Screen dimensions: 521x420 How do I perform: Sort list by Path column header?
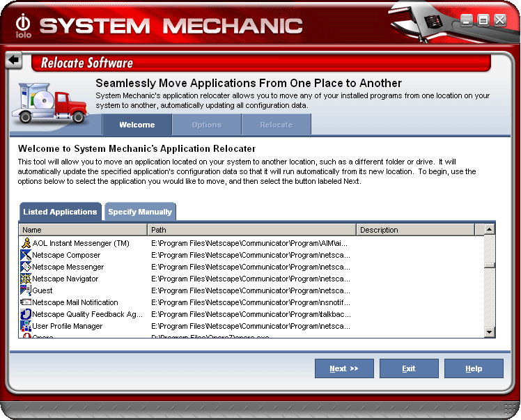[x=252, y=230]
